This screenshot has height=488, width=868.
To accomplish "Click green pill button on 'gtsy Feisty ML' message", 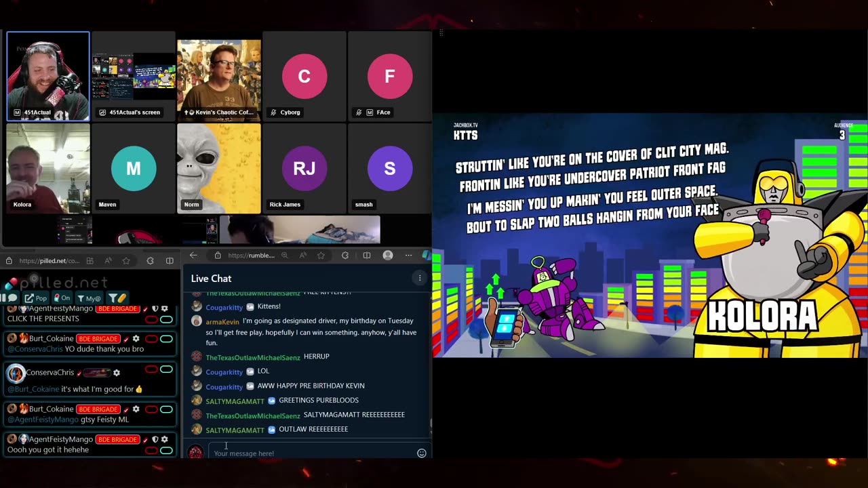I will (166, 409).
